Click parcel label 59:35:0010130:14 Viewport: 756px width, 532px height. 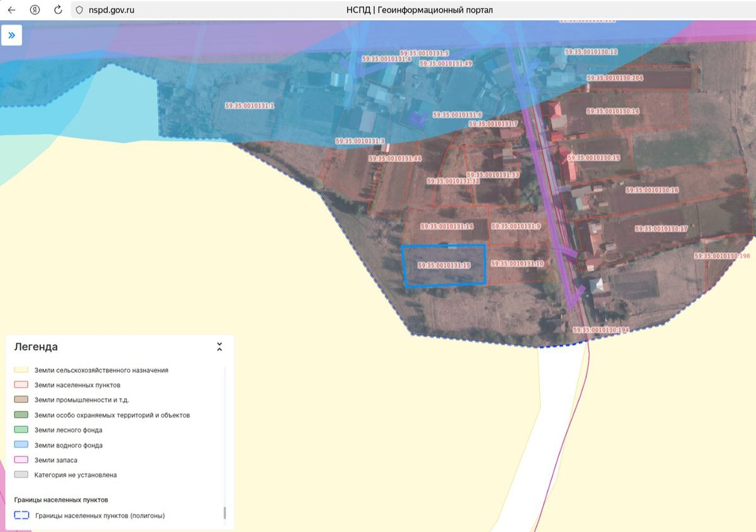613,111
